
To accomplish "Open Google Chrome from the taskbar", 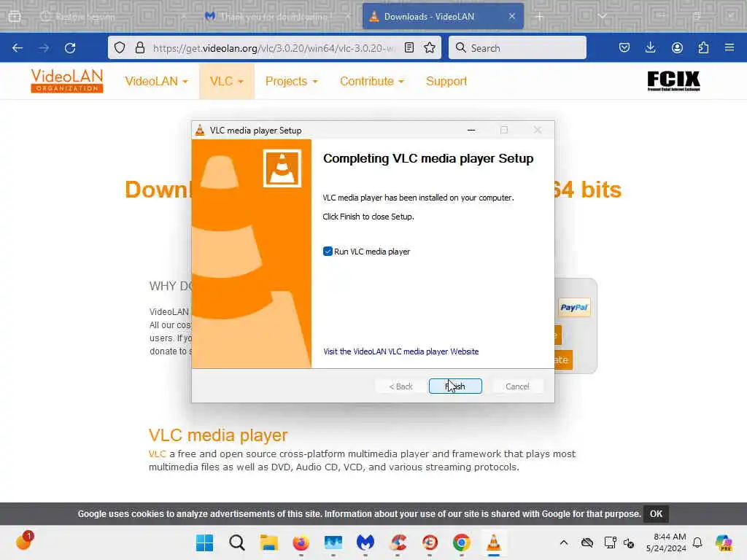I will [x=462, y=542].
